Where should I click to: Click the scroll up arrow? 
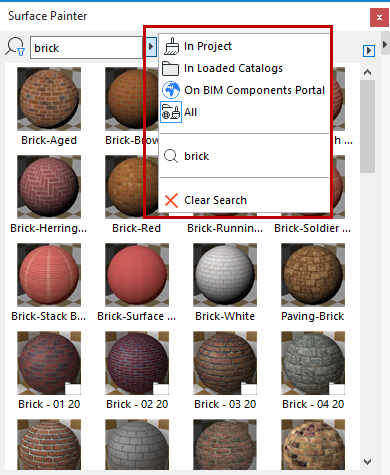[x=367, y=72]
